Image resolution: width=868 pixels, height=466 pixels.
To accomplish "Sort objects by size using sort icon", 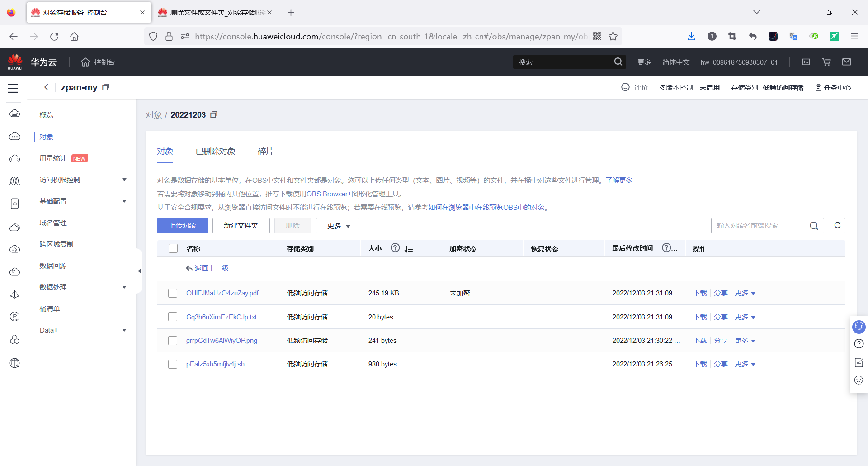I will click(x=409, y=249).
